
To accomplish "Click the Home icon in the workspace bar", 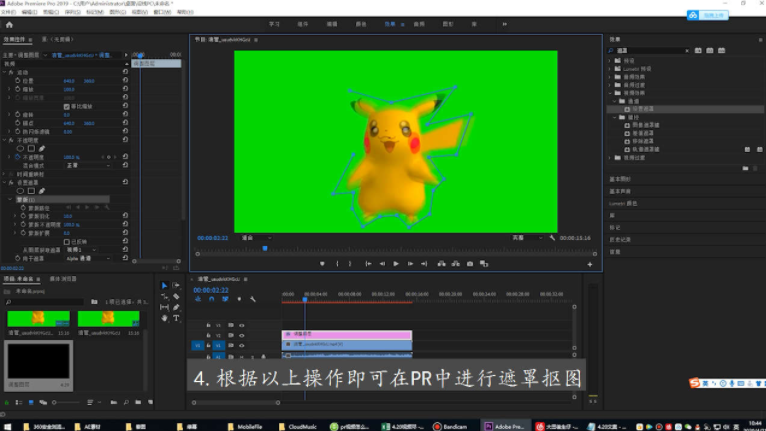I will pyautogui.click(x=9, y=24).
